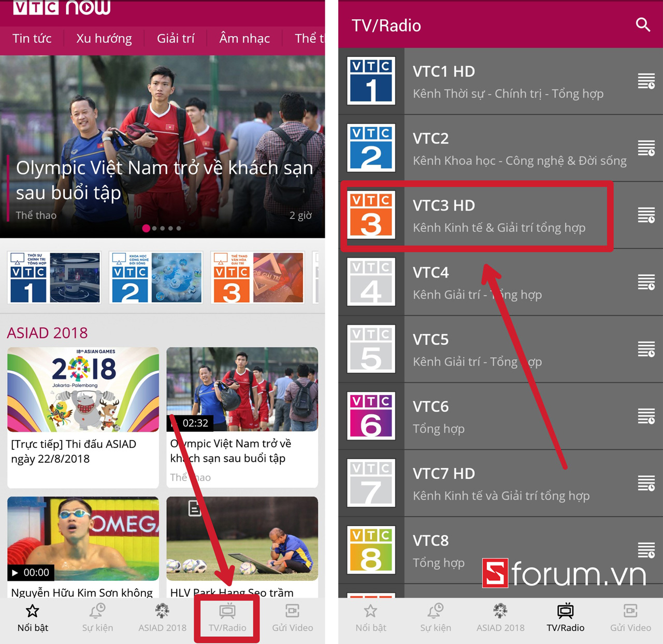Open Gửi Video icon in left bottom bar
This screenshot has height=644, width=663.
292,618
